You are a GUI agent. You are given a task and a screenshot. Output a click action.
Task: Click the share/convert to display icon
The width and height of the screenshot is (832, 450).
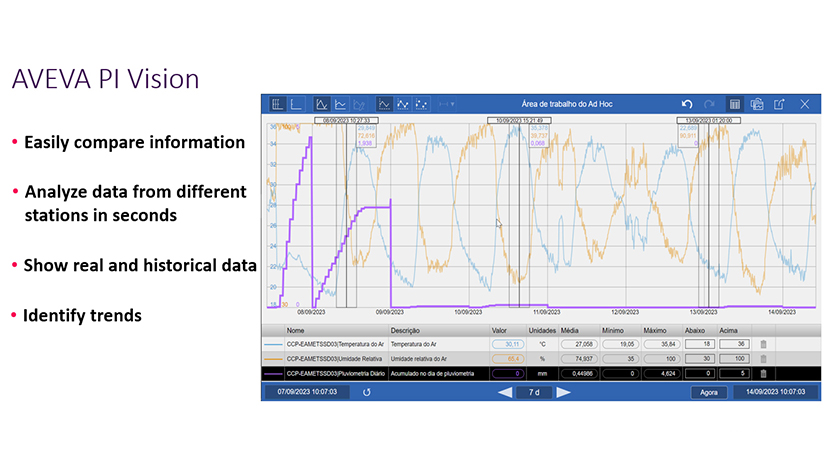point(779,104)
